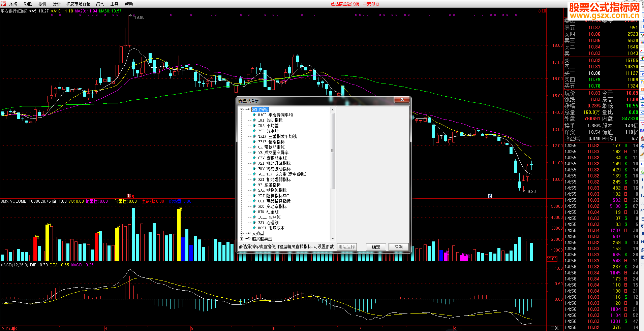Expand the 大势型 tree group
The image size is (644, 331).
pyautogui.click(x=242, y=233)
